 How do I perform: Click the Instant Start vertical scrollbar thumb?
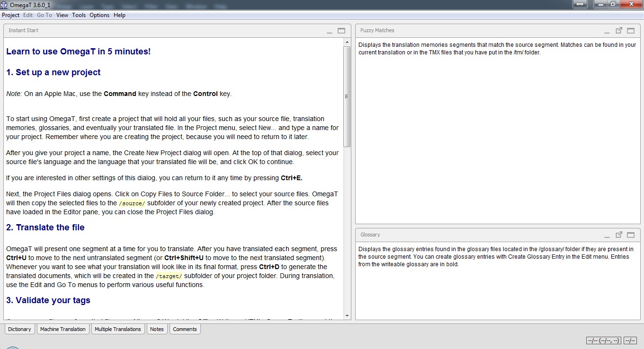tap(347, 96)
